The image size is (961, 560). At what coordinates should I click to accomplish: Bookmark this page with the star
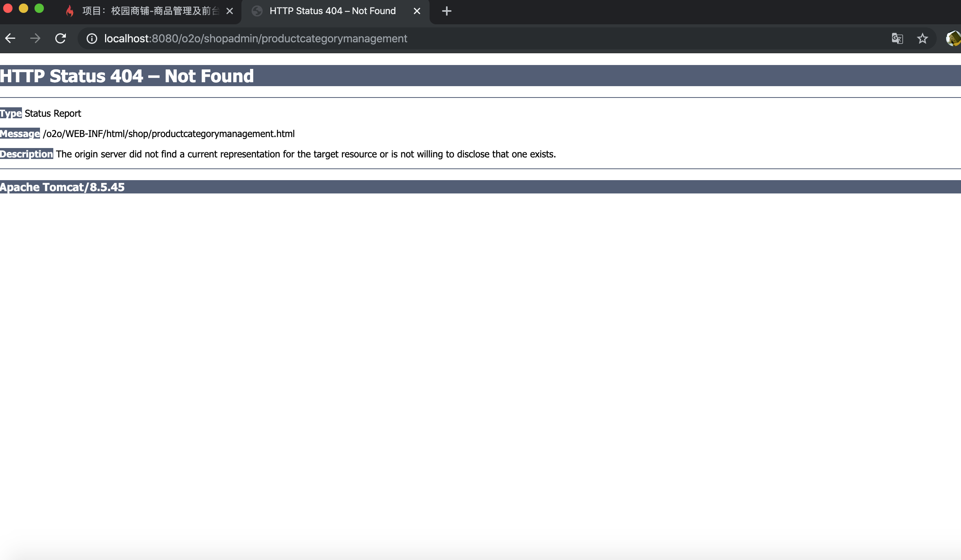coord(923,38)
